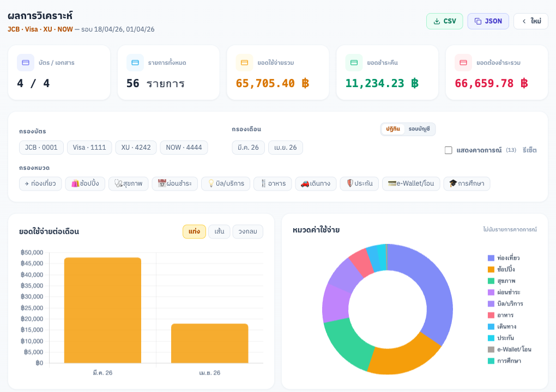Click the ท่องเที่ยว legend color swatch

[491, 258]
